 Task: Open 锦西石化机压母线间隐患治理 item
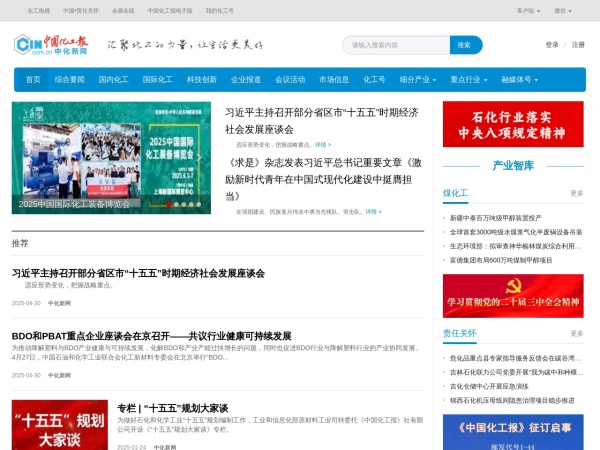coord(512,401)
